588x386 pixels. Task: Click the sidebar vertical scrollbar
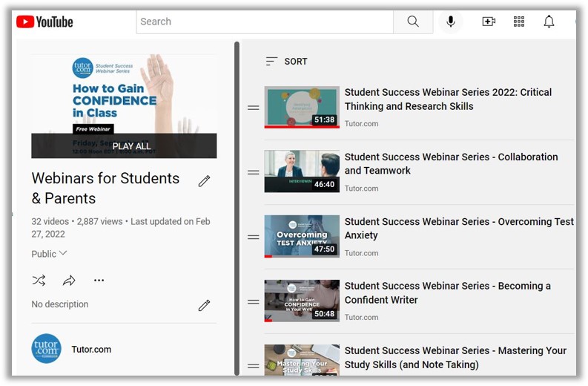(x=237, y=209)
